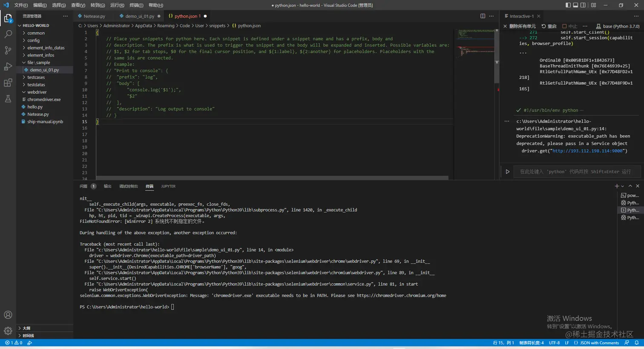Image resolution: width=644 pixels, height=349 pixels.
Task: Switch to the Problems (问题) panel tab
Action: click(x=88, y=186)
